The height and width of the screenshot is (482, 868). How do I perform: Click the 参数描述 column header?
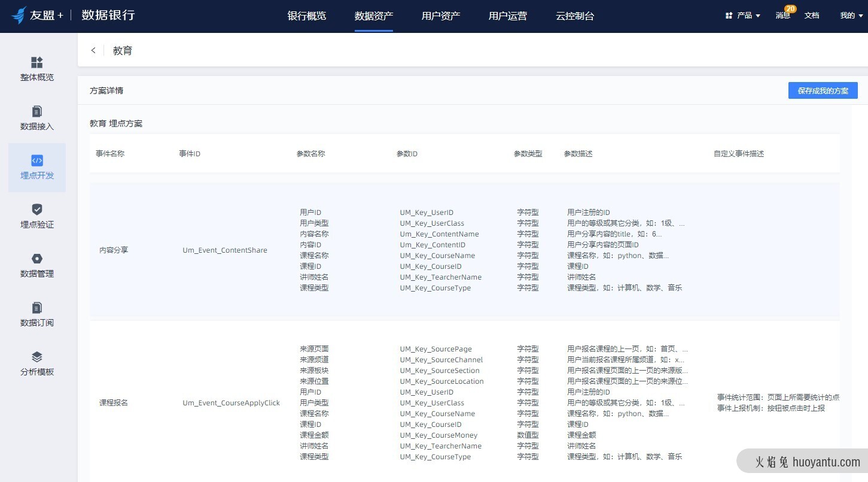578,154
